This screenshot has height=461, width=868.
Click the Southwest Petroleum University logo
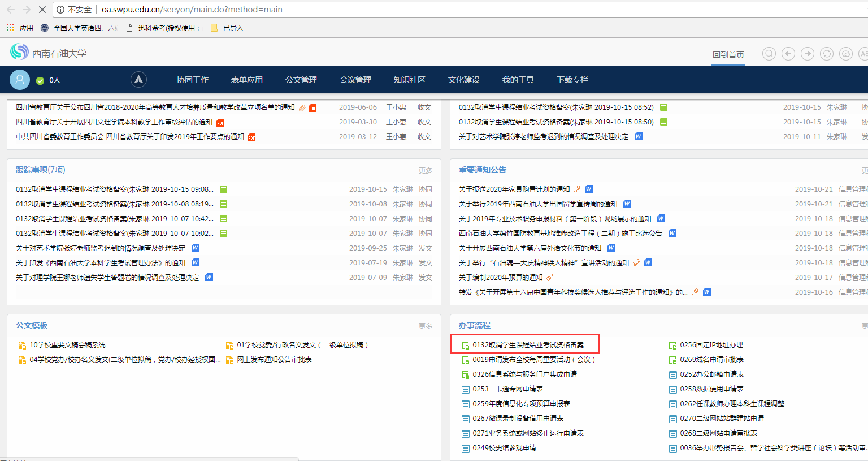[19, 52]
